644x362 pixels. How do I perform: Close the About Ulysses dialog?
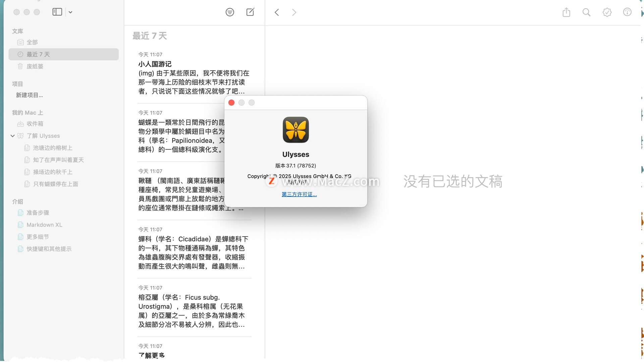pos(231,103)
